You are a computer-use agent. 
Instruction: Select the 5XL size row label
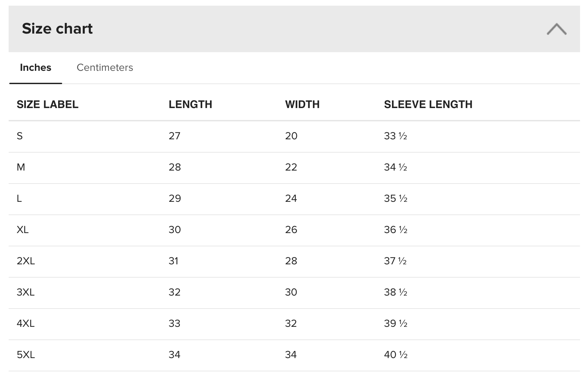tap(26, 355)
